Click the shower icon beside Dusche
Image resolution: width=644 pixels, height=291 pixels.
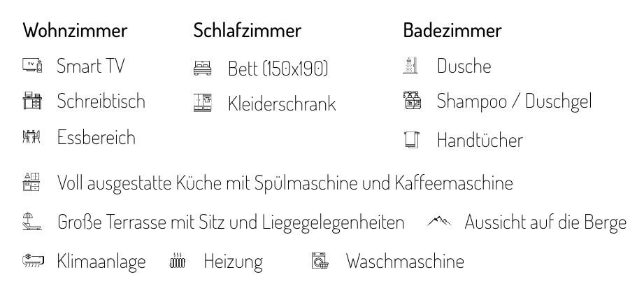[x=413, y=67]
